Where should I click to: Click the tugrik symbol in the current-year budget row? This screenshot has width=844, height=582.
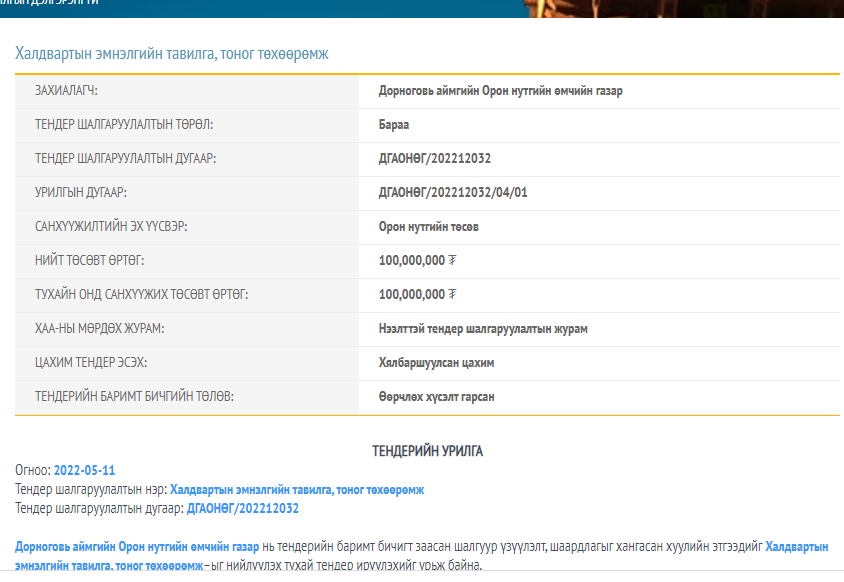(x=453, y=295)
